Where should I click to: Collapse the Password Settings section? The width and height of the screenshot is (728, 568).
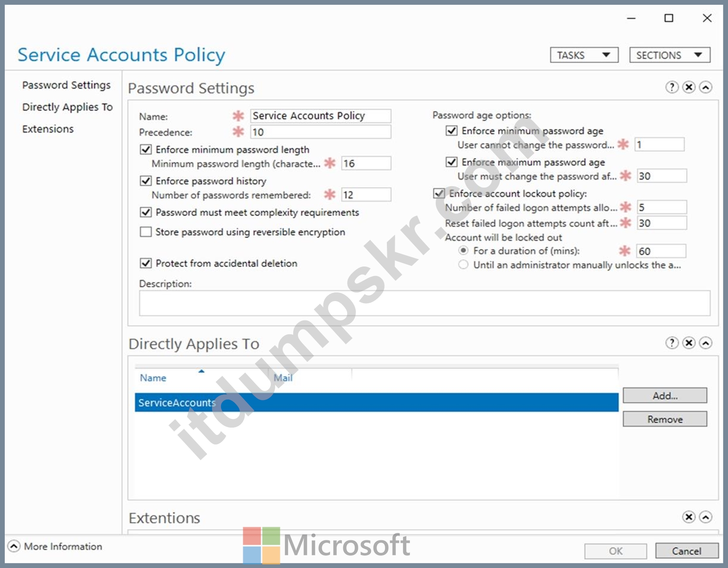click(x=706, y=87)
